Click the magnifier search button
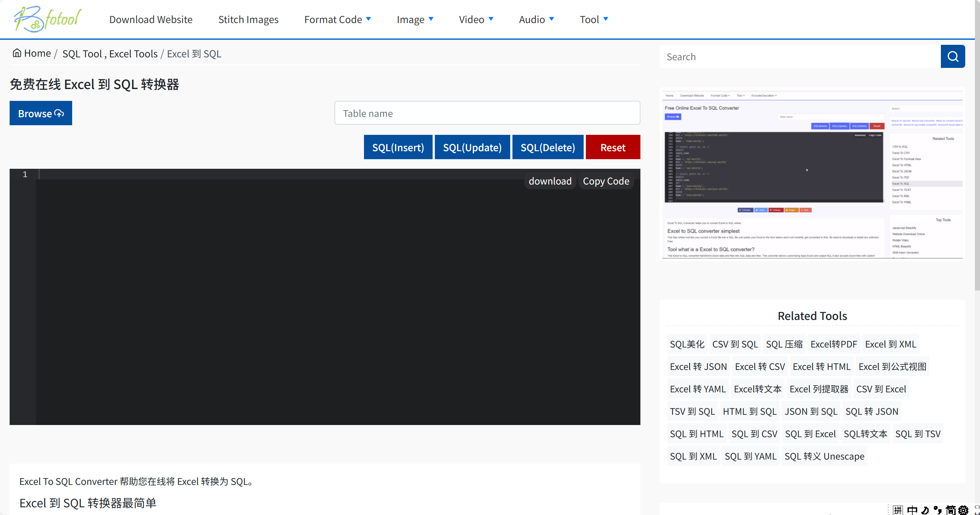980x515 pixels. coord(952,57)
